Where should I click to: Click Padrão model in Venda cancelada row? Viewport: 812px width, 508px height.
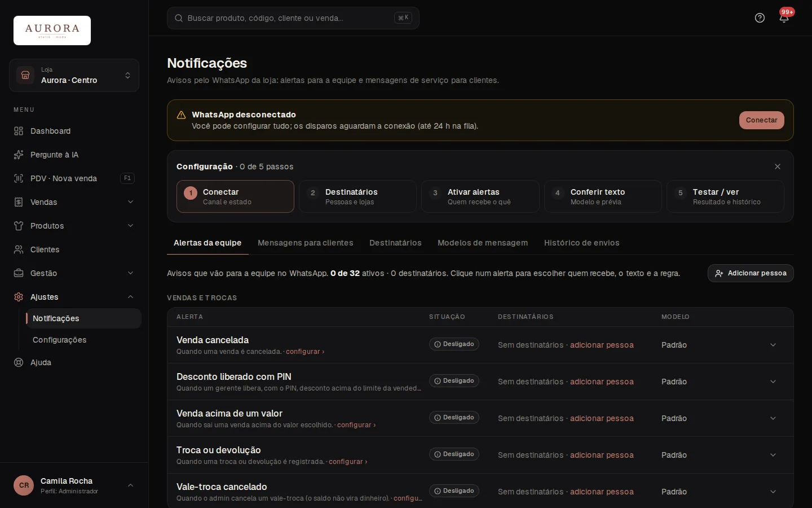pos(674,345)
